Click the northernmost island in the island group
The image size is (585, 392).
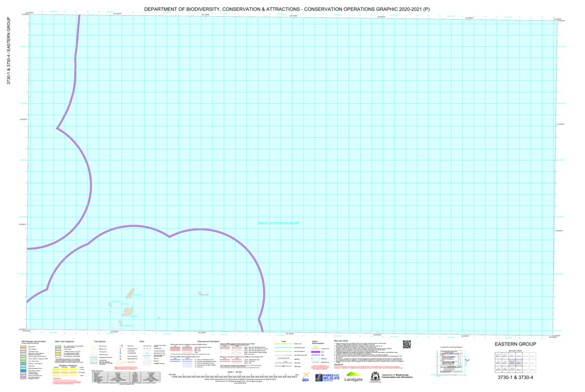[130, 293]
